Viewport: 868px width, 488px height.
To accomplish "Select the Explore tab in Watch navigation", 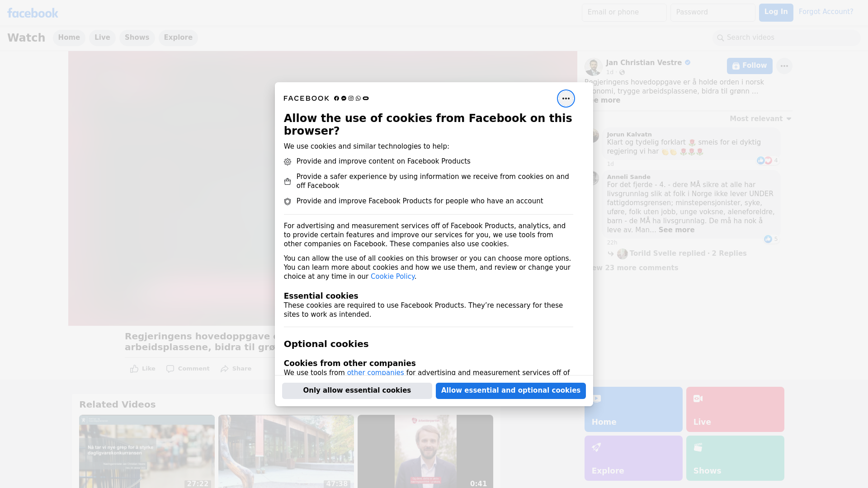I will pyautogui.click(x=178, y=38).
